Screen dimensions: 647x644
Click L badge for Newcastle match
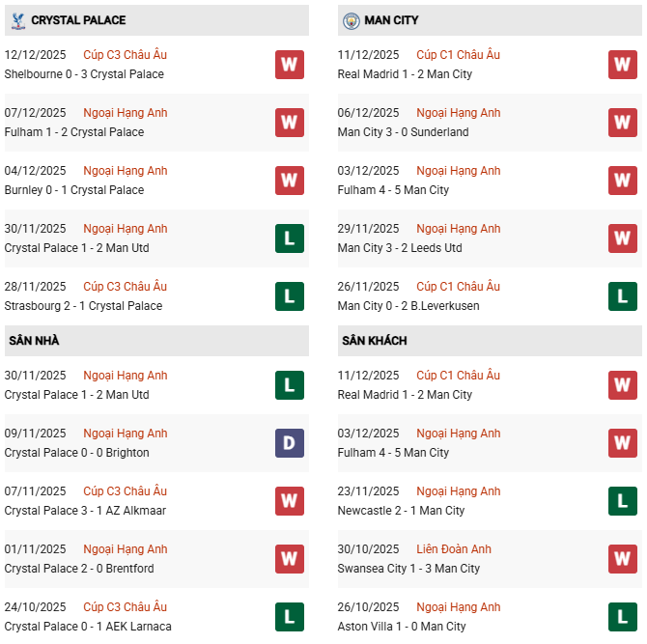(x=623, y=501)
